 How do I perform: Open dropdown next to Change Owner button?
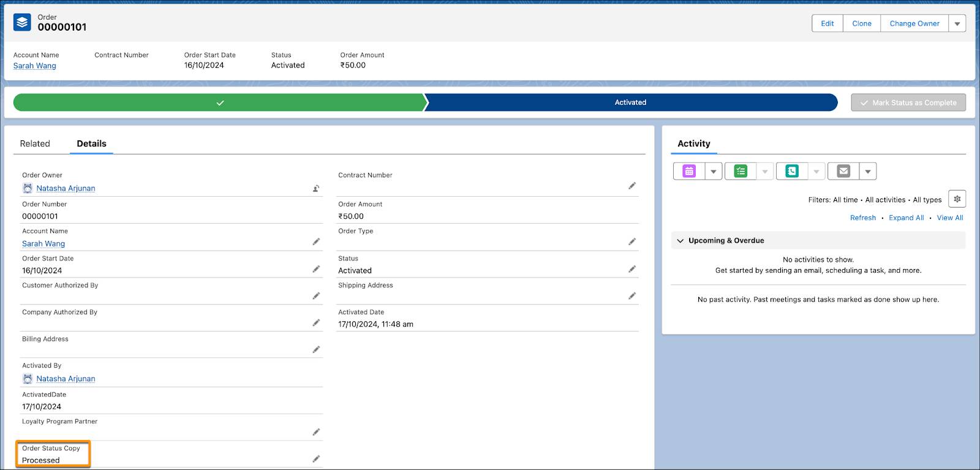pyautogui.click(x=957, y=23)
